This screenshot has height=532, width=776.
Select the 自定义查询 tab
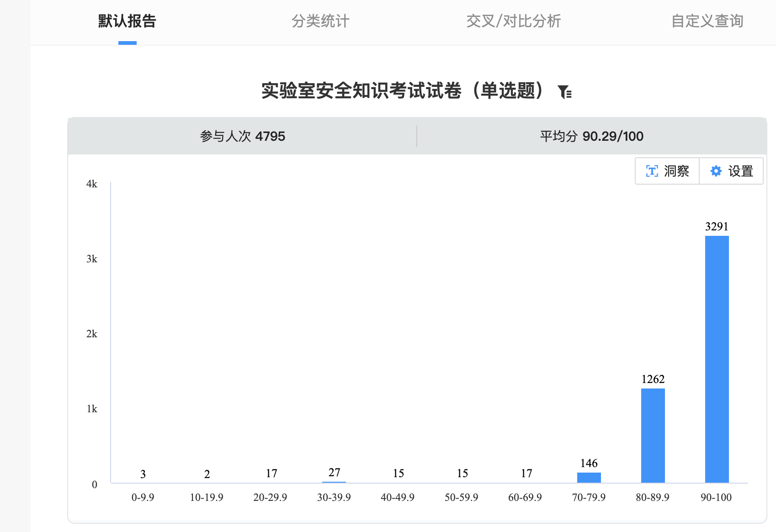707,21
